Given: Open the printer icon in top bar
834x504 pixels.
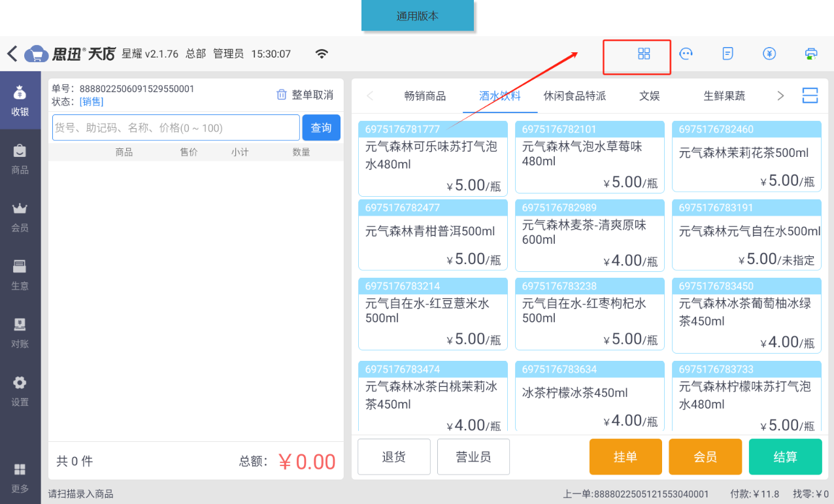Looking at the screenshot, I should pyautogui.click(x=811, y=54).
